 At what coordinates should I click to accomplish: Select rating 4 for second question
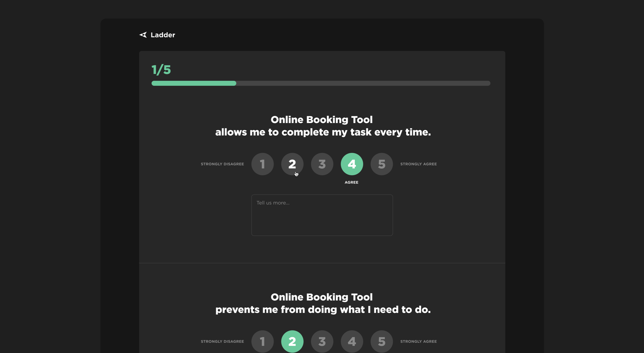(351, 341)
